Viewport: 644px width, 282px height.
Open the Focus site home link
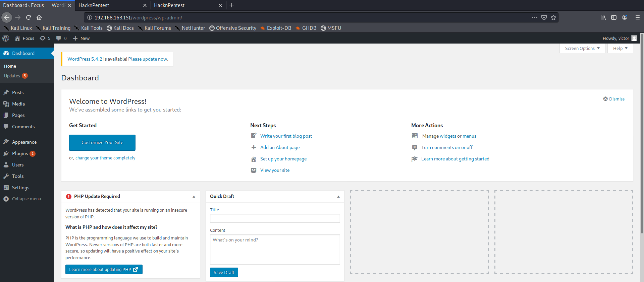click(x=24, y=38)
